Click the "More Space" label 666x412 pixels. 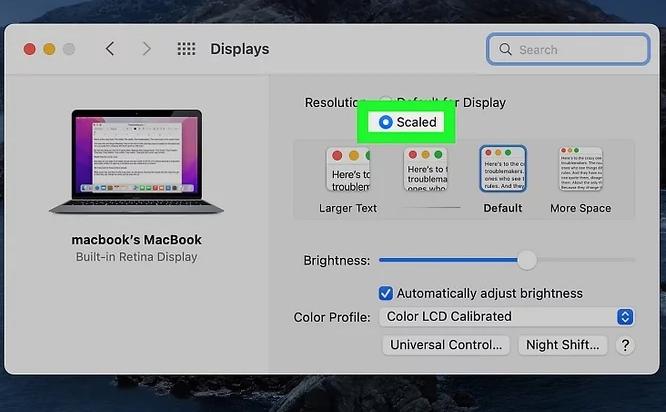tap(581, 208)
